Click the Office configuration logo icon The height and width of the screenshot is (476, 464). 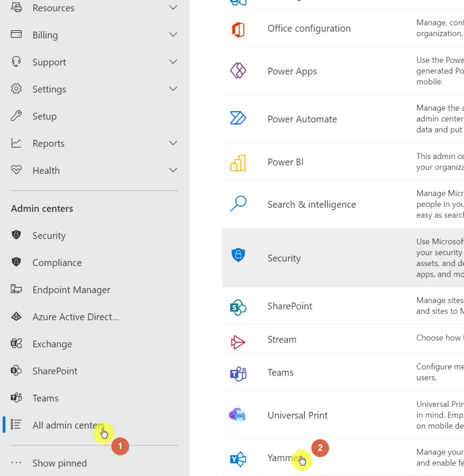pyautogui.click(x=238, y=29)
